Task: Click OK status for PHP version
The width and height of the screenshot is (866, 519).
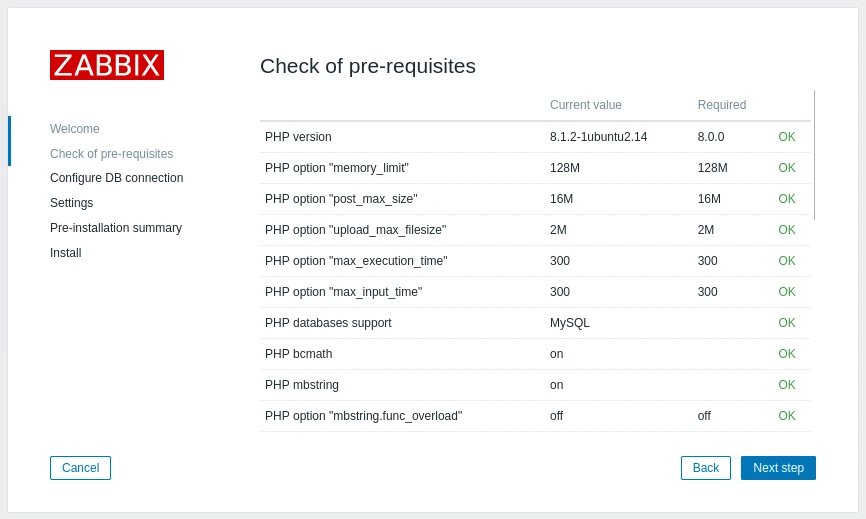Action: point(786,136)
